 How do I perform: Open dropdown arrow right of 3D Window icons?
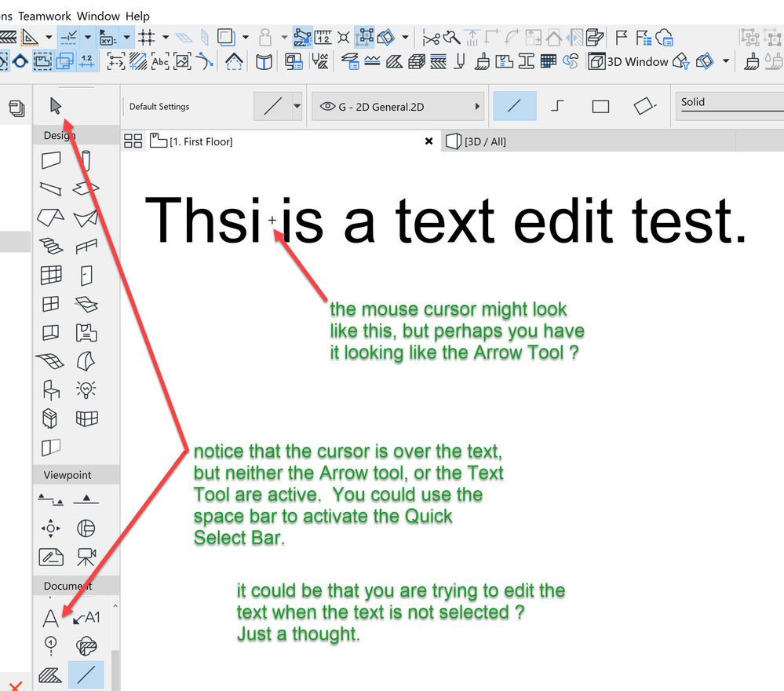pyautogui.click(x=725, y=61)
